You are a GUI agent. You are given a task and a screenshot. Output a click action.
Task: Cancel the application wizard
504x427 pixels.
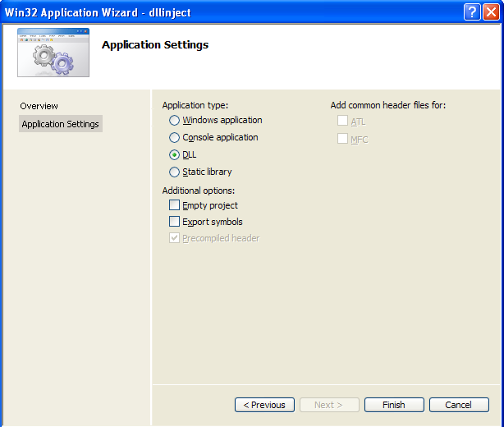coord(458,405)
